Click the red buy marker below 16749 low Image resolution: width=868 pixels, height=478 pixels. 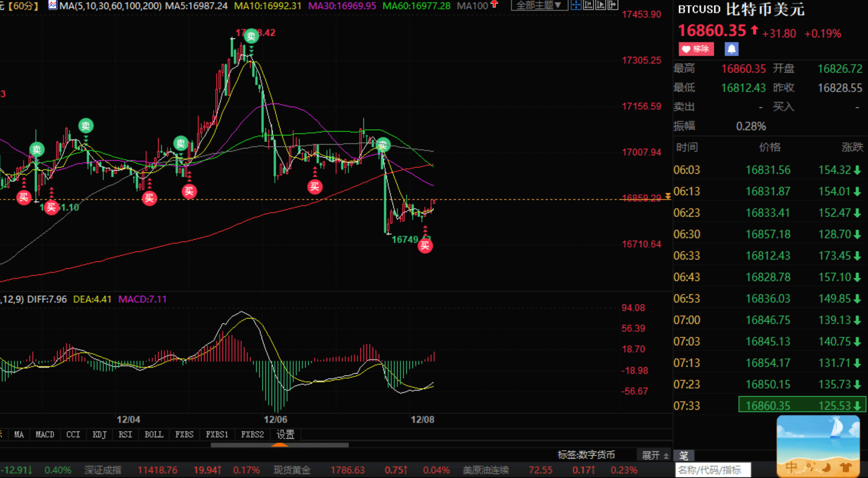(x=425, y=246)
